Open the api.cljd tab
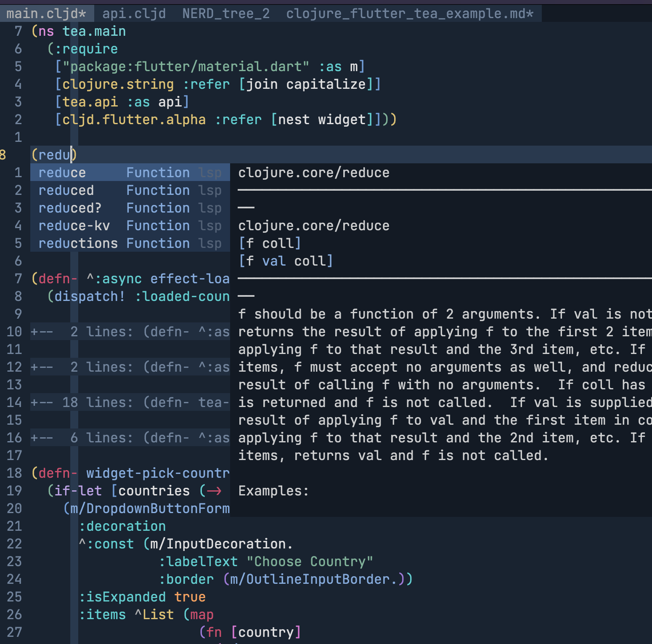Viewport: 652px width, 644px height. tap(134, 13)
